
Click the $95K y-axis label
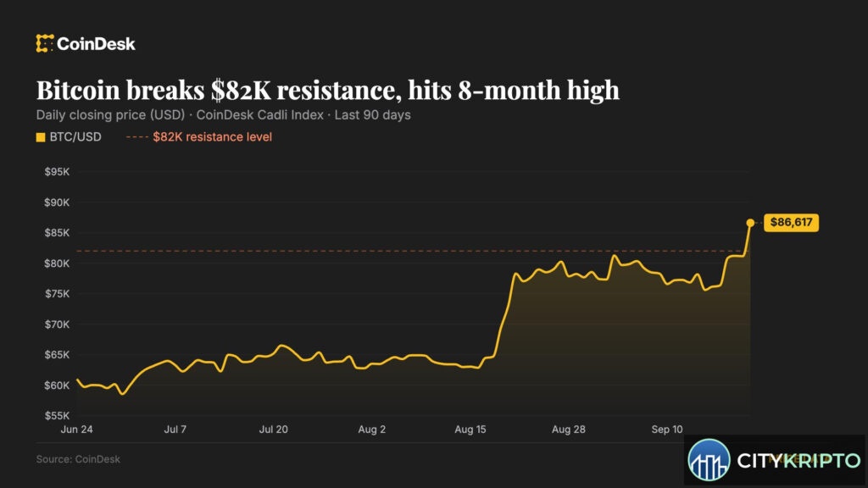[57, 172]
